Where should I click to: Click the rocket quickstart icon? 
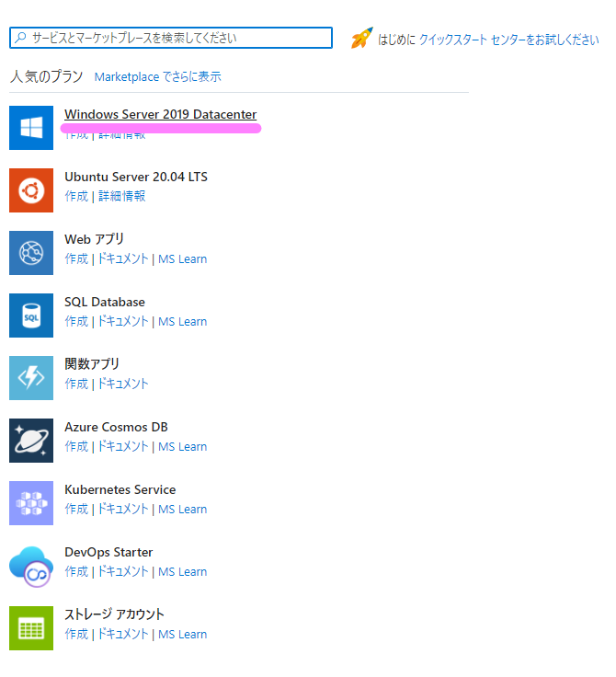click(x=361, y=38)
